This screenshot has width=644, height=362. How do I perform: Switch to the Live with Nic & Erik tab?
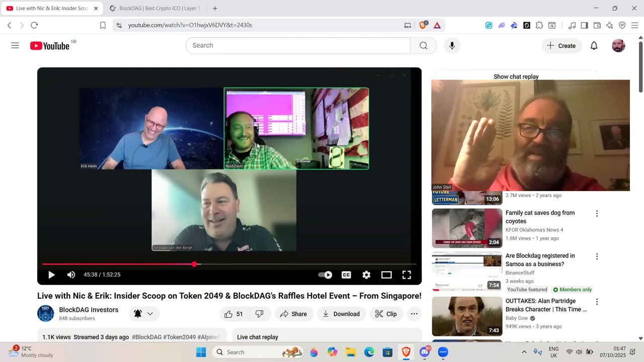pos(51,9)
